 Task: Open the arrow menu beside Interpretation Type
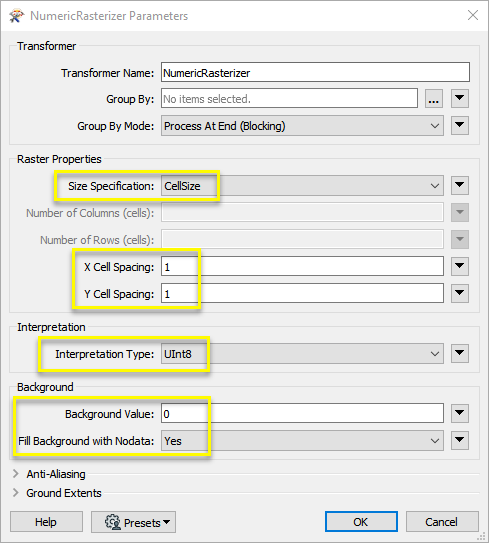pyautogui.click(x=460, y=354)
